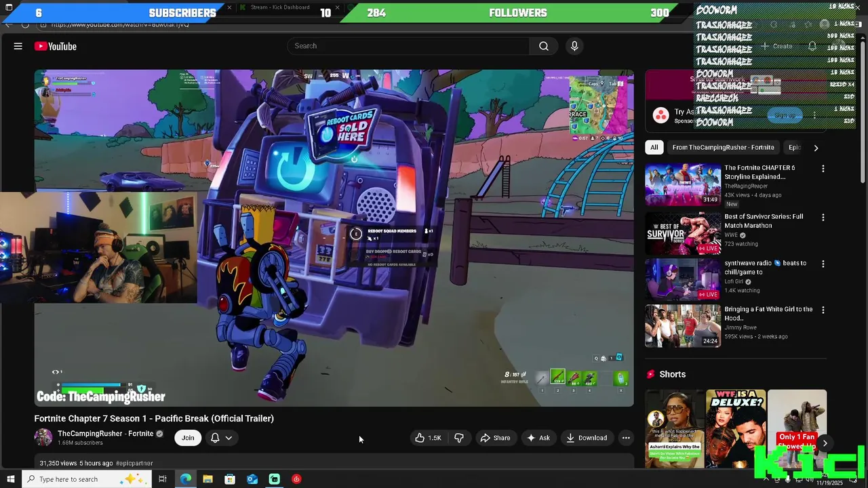
Task: Open the #epicpartner hashtag link
Action: (134, 463)
